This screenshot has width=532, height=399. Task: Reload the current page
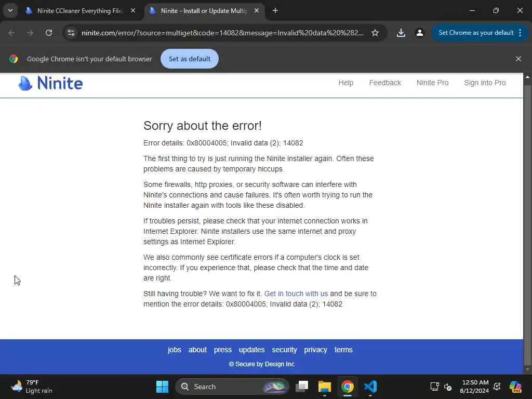pos(49,33)
